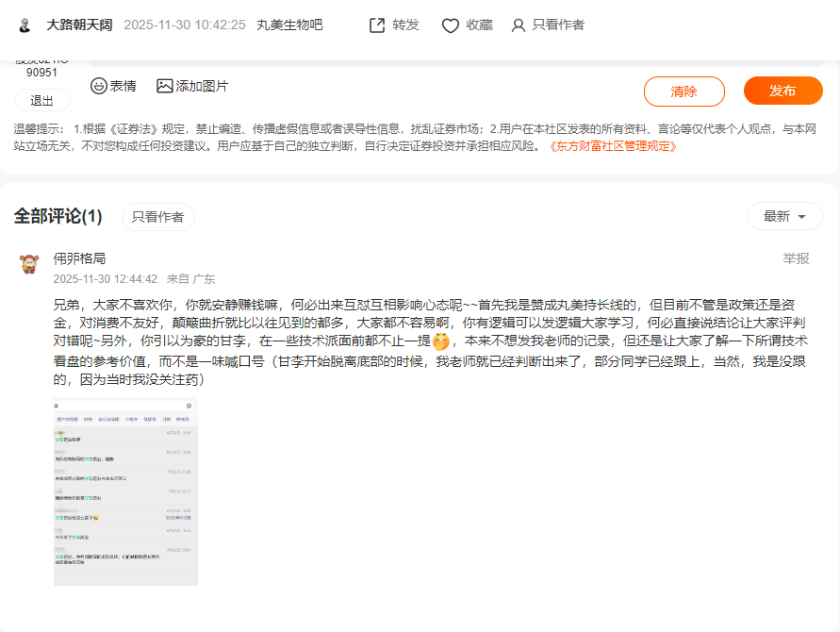Open the comment's screenshot thumbnail
840x632 pixels.
pos(126,491)
